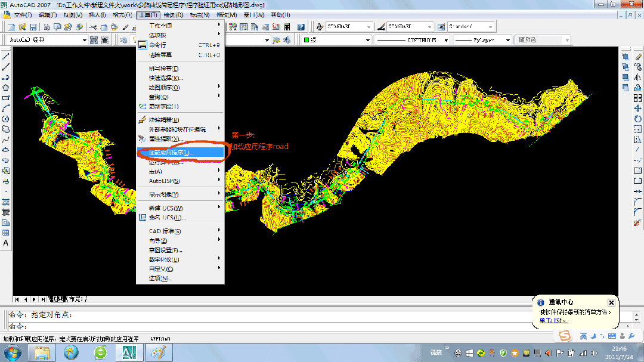The image size is (644, 362).
Task: Click the Workspace Settings gear icon
Action: [x=94, y=40]
